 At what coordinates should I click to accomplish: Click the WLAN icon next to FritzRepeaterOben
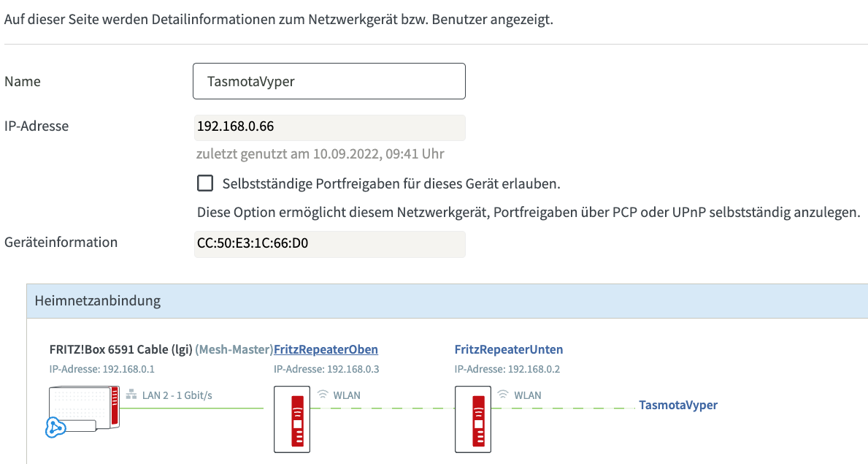[323, 395]
